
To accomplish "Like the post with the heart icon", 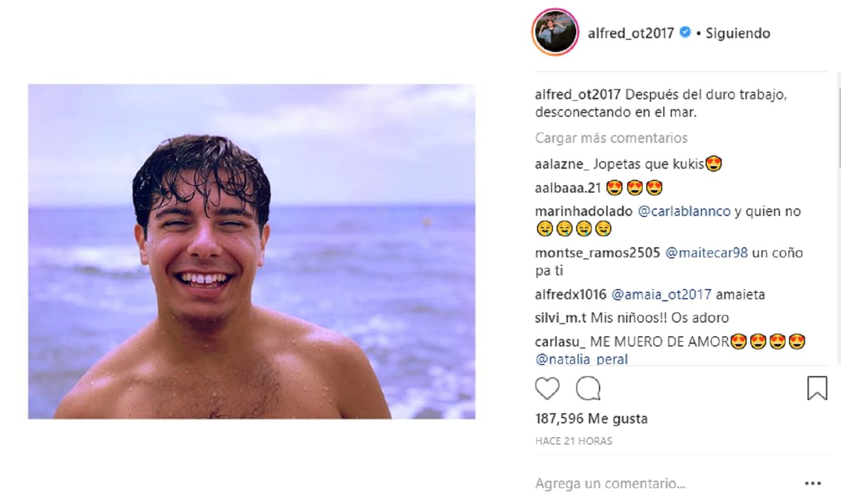I will coord(547,388).
